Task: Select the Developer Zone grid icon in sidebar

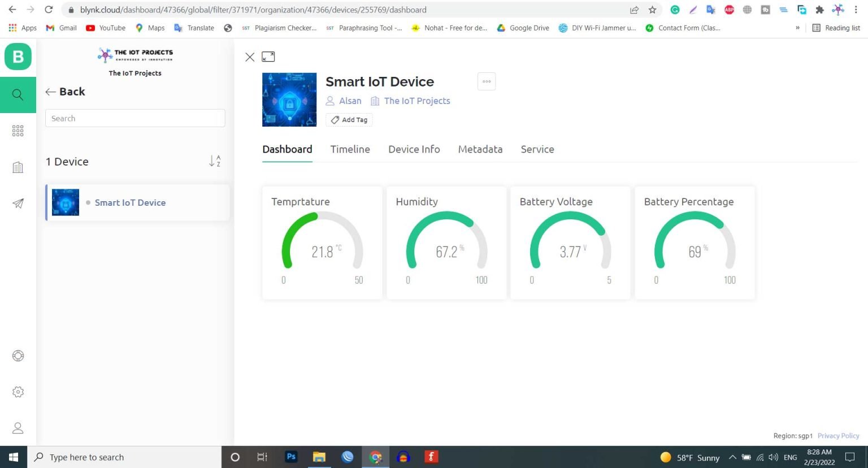Action: (x=18, y=131)
